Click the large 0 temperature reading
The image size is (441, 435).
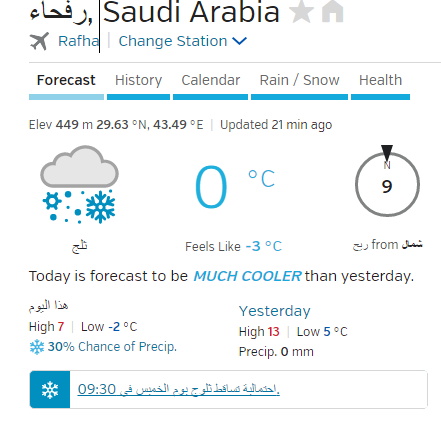(211, 187)
